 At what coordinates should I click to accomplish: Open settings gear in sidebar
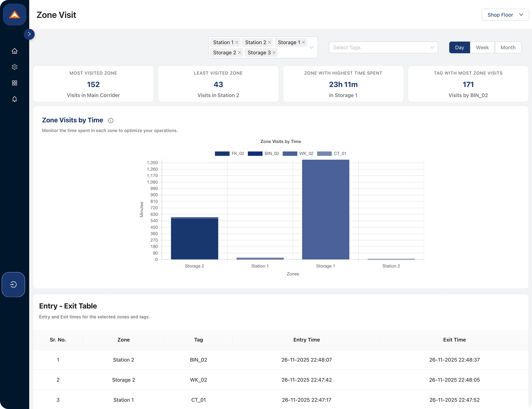click(x=14, y=67)
